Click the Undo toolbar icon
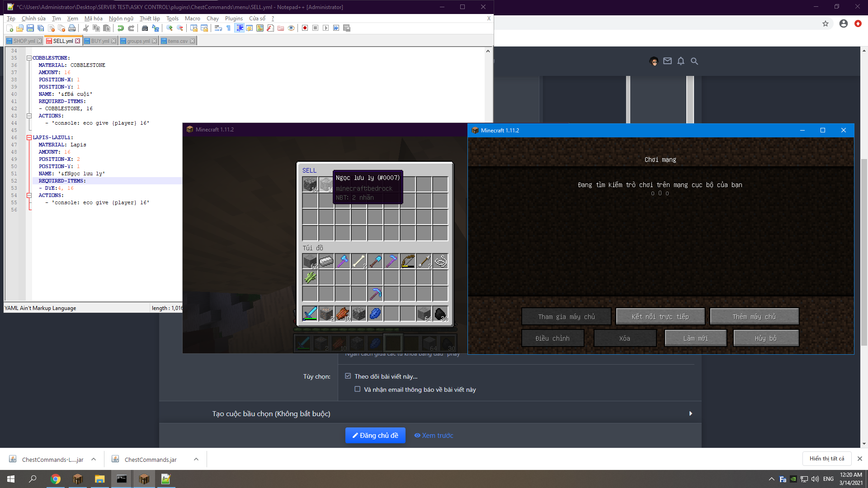 tap(121, 28)
